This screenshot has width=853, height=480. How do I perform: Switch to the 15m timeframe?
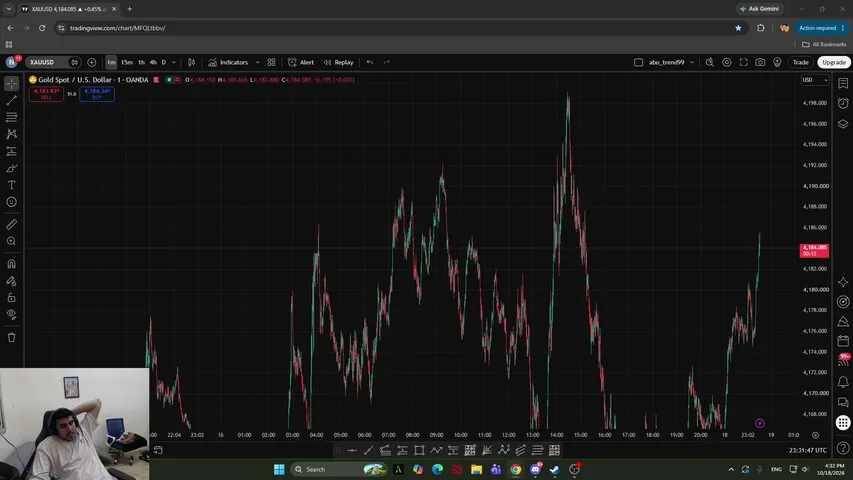click(127, 62)
